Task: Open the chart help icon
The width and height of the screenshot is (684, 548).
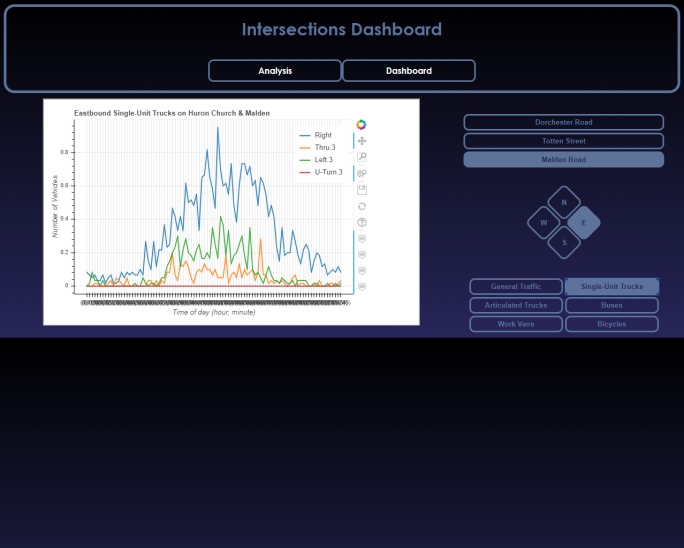Action: click(x=362, y=223)
